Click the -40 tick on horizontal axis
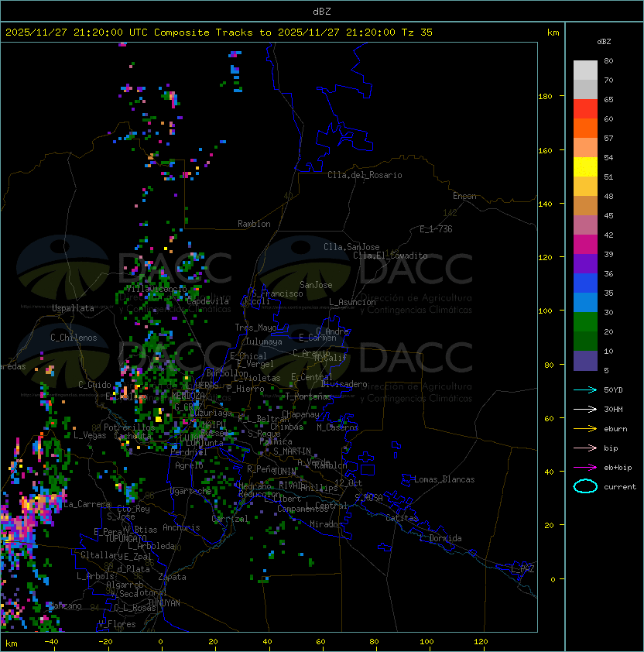Viewport: 644px width, 652px height. pos(52,642)
